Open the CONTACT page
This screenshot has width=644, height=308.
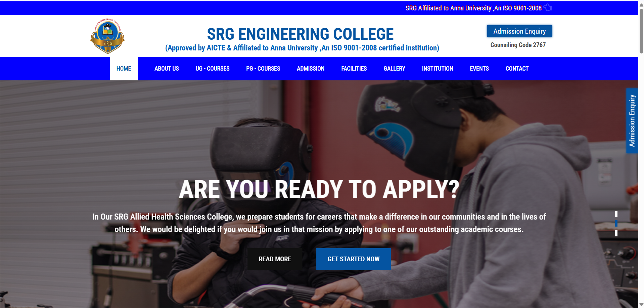point(517,69)
